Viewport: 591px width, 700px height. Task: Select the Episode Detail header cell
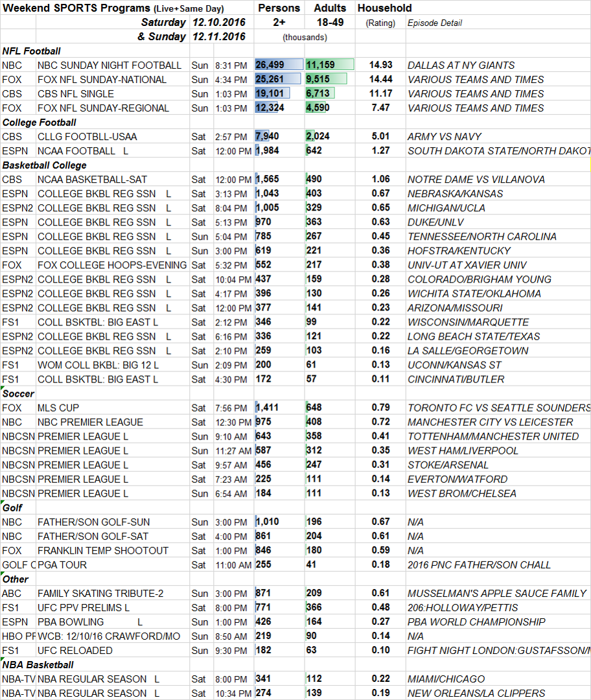435,23
